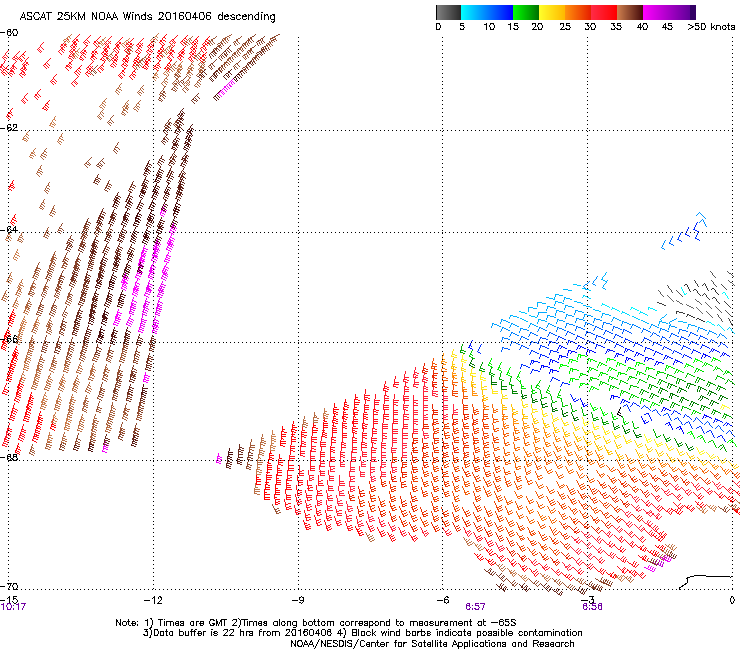Click the yellow 20-25 knots legend segment
This screenshot has width=740, height=650.
coord(552,12)
